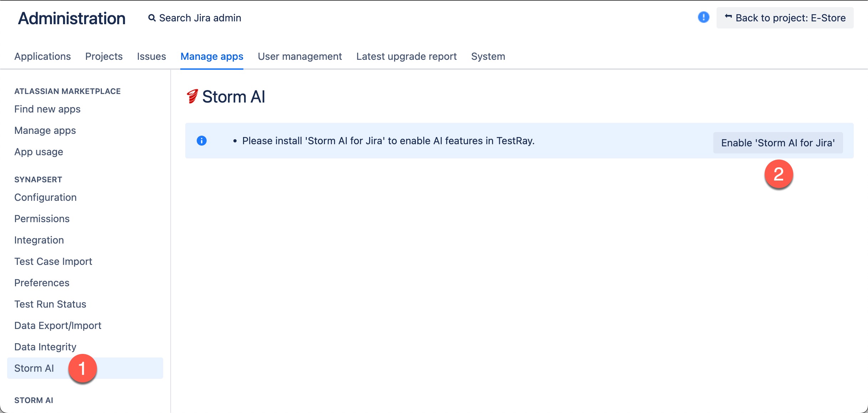The image size is (868, 413).
Task: Type in Search Jira admin field
Action: point(200,18)
